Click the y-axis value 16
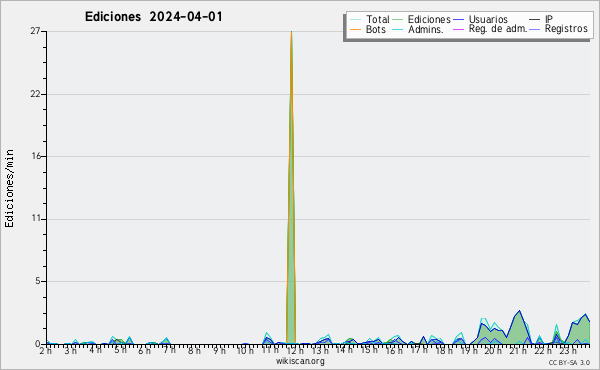 pos(36,156)
